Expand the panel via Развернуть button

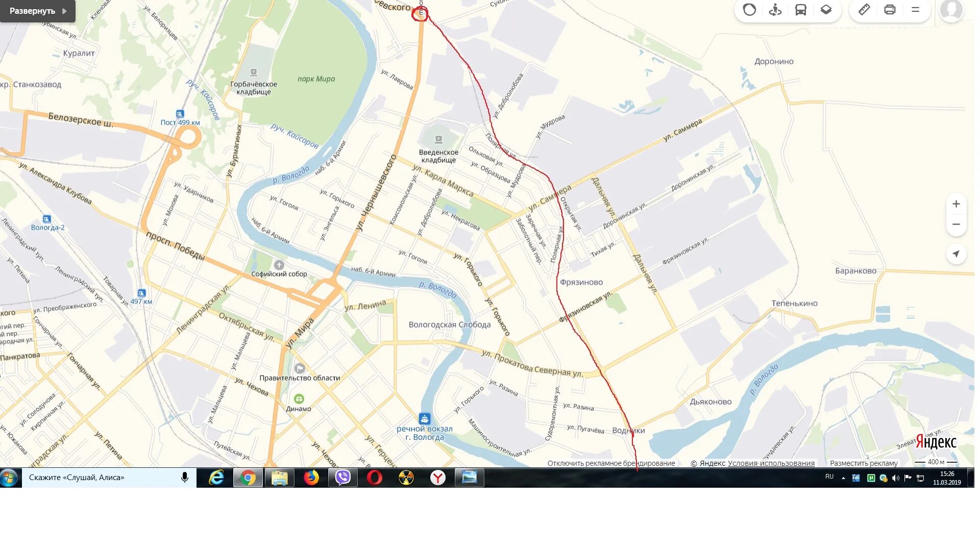coord(38,11)
